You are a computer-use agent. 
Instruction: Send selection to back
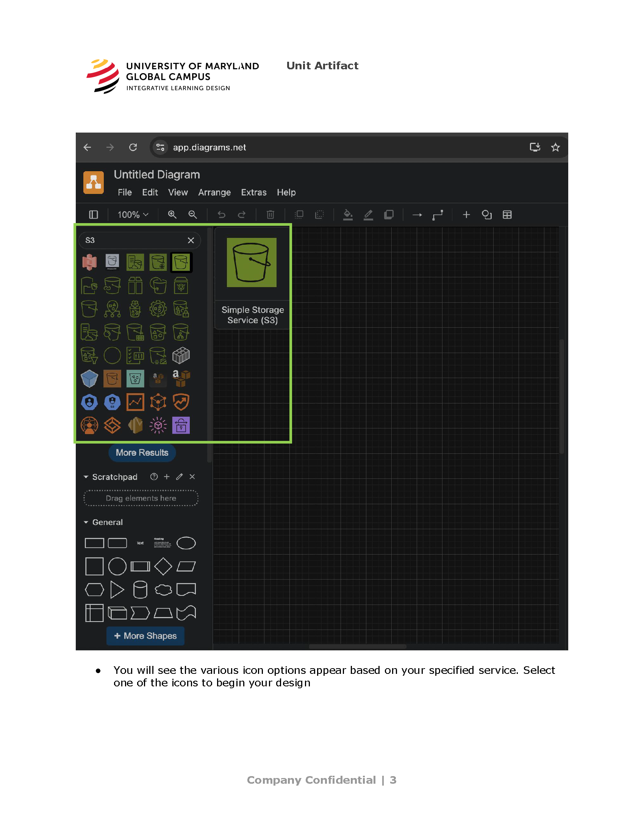[x=319, y=215]
